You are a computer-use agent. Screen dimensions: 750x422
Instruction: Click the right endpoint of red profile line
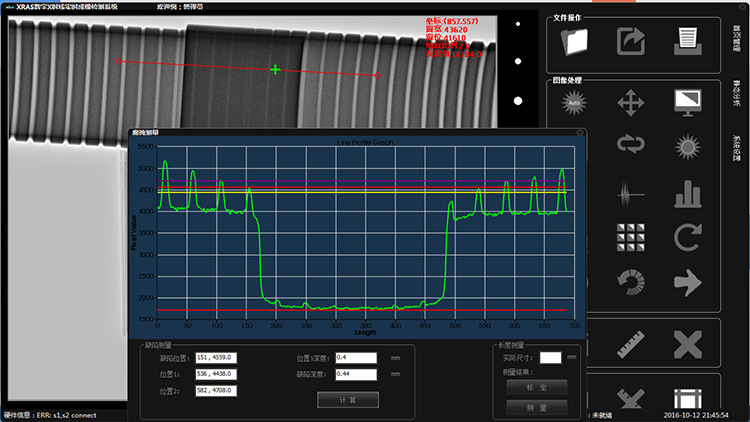pyautogui.click(x=377, y=76)
